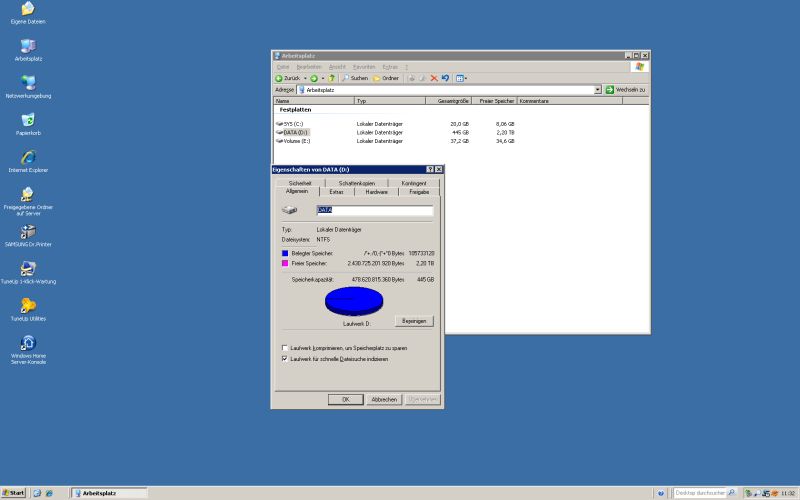Viewport: 800px width, 500px height.
Task: Click the red X delete toolbar icon
Action: click(x=434, y=78)
